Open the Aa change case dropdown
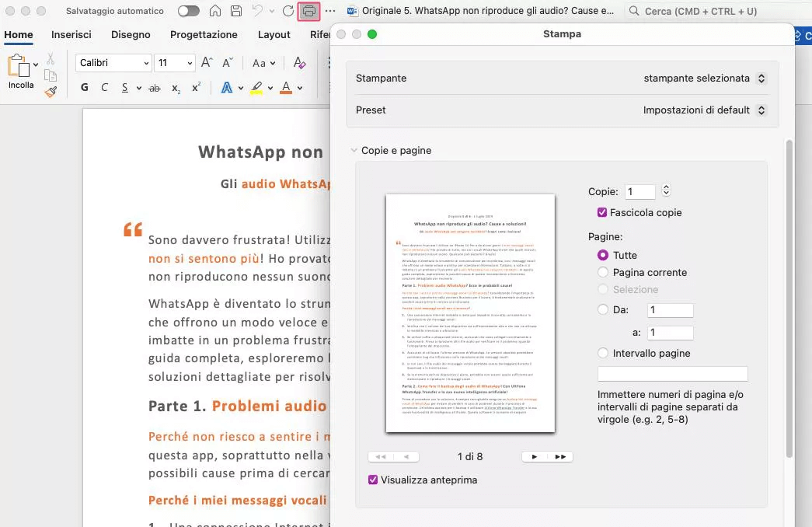 (x=263, y=63)
